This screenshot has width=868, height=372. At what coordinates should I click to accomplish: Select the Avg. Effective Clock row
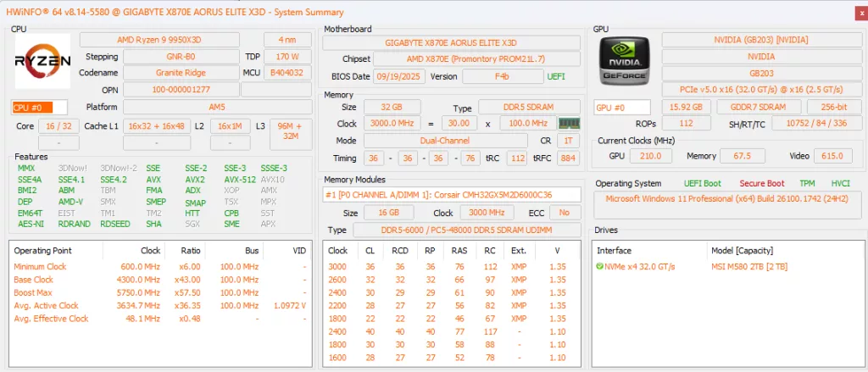click(160, 319)
